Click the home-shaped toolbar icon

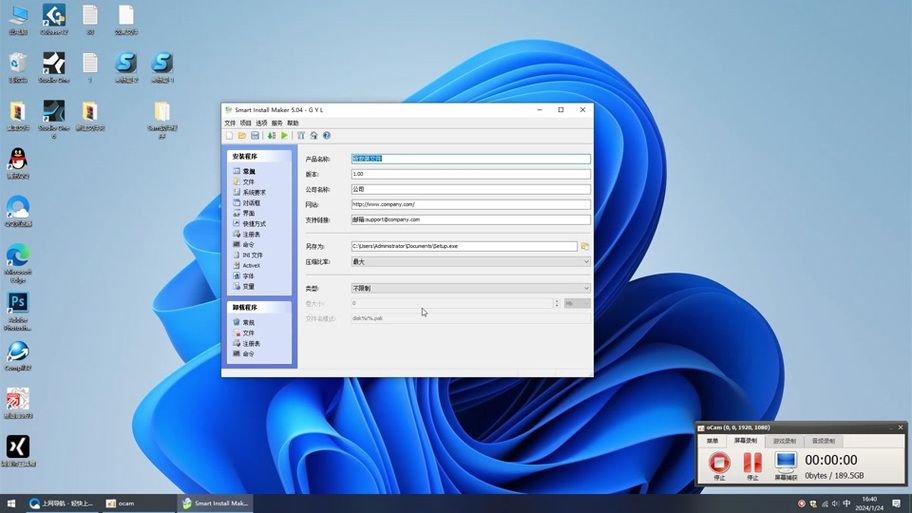[x=314, y=136]
